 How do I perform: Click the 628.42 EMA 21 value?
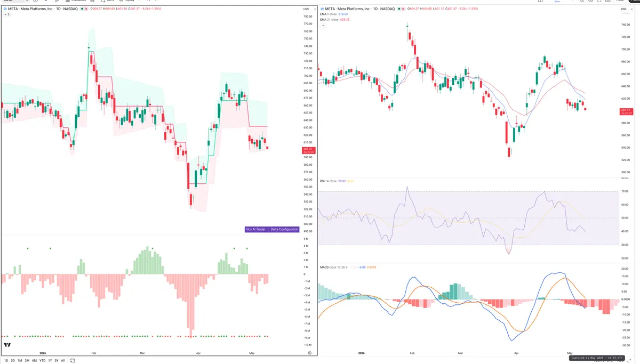click(345, 20)
